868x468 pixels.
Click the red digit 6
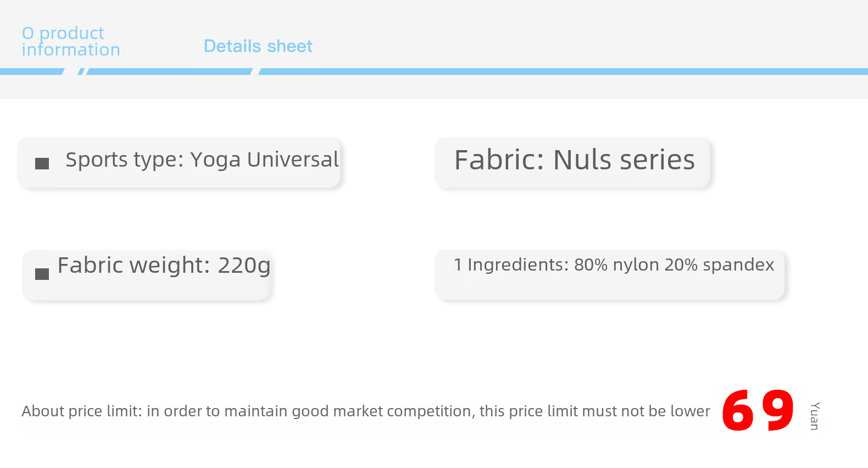[738, 410]
